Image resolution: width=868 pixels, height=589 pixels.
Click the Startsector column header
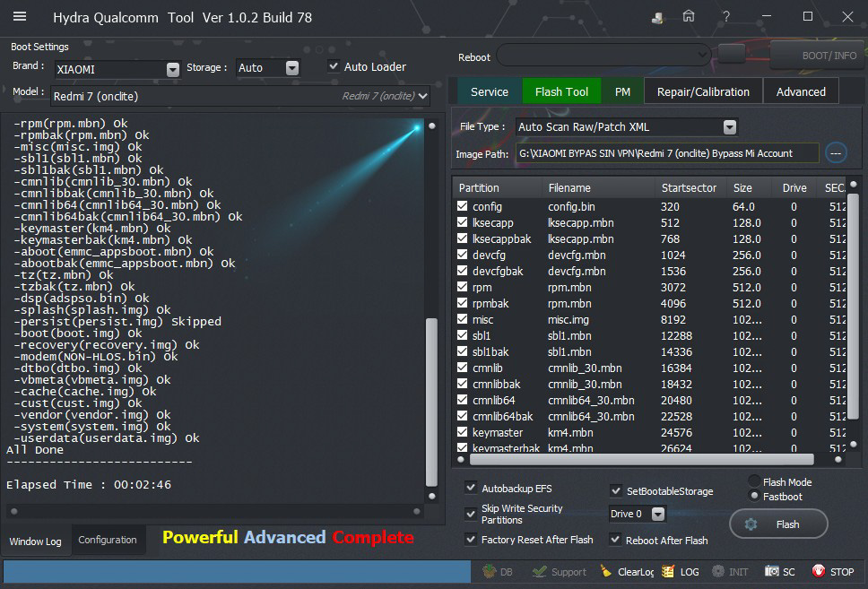pos(689,187)
